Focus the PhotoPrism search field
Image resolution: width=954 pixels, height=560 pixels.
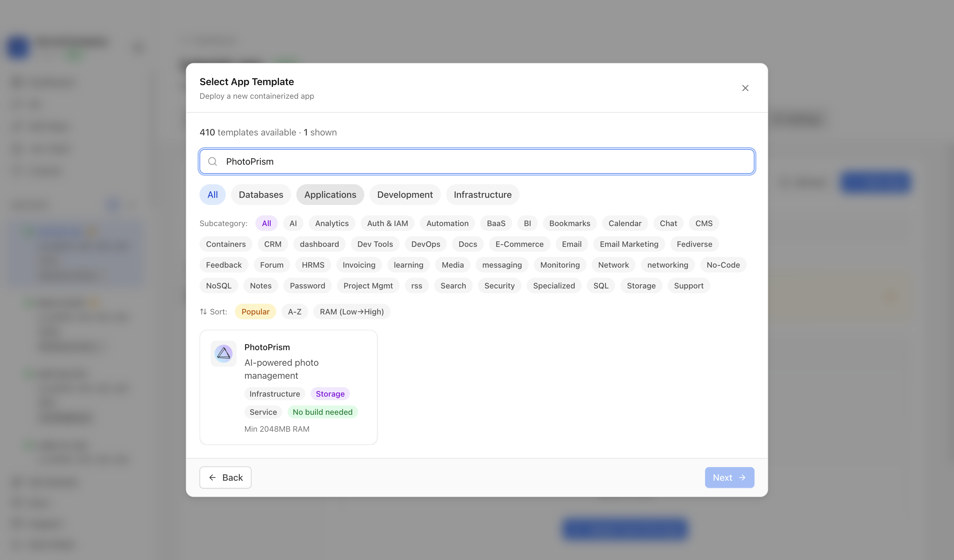[477, 161]
